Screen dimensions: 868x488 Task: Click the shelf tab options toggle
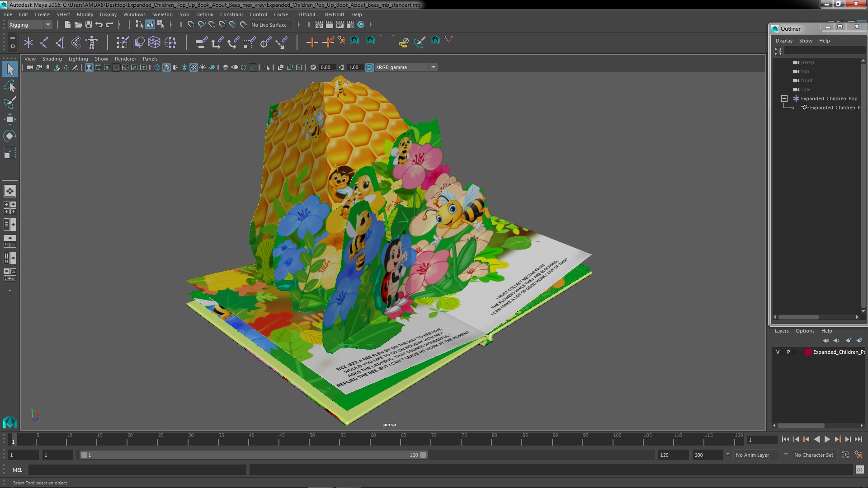tap(12, 38)
